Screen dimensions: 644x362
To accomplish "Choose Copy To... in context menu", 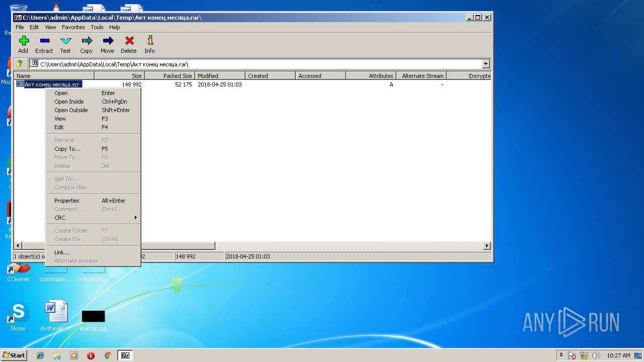I will click(93, 149).
